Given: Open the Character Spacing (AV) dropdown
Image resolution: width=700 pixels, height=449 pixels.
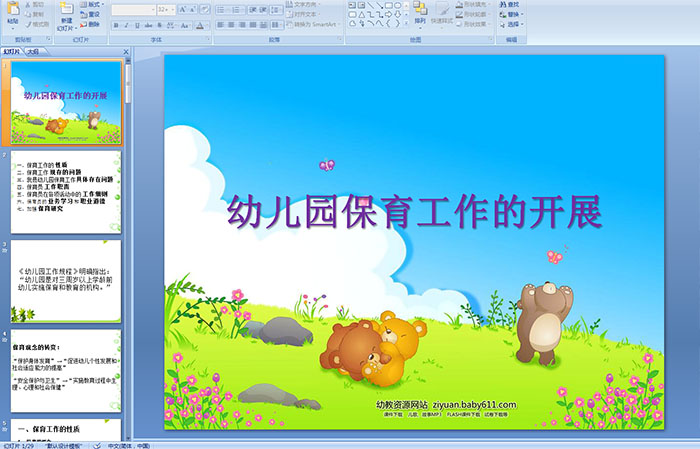Looking at the screenshot, I should point(171,25).
